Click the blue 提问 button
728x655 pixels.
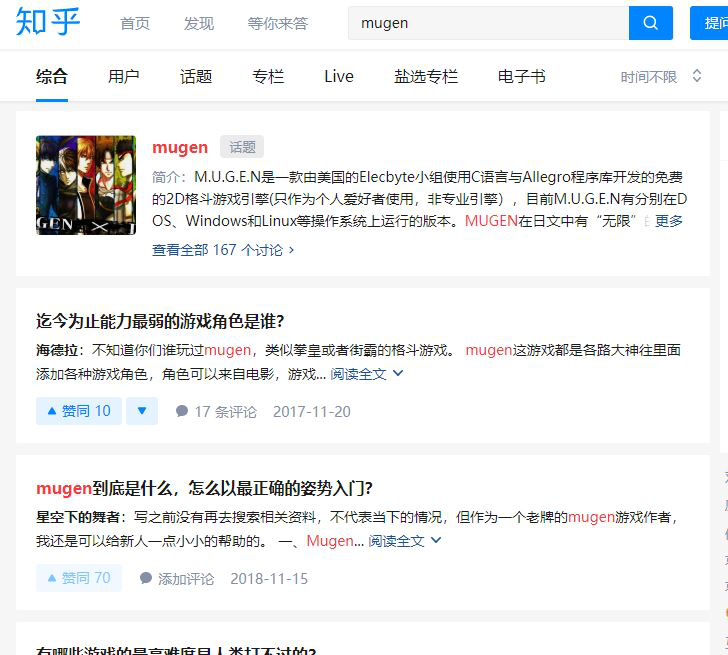(x=709, y=23)
